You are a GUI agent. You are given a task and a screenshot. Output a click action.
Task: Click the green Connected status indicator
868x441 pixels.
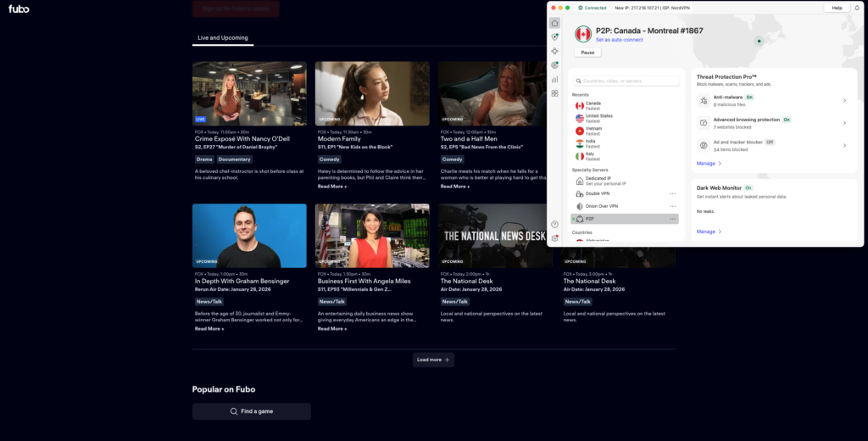coord(593,8)
